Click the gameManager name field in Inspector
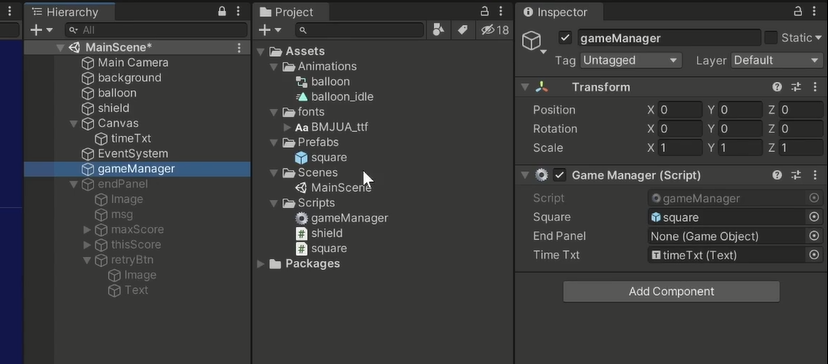 pos(669,38)
